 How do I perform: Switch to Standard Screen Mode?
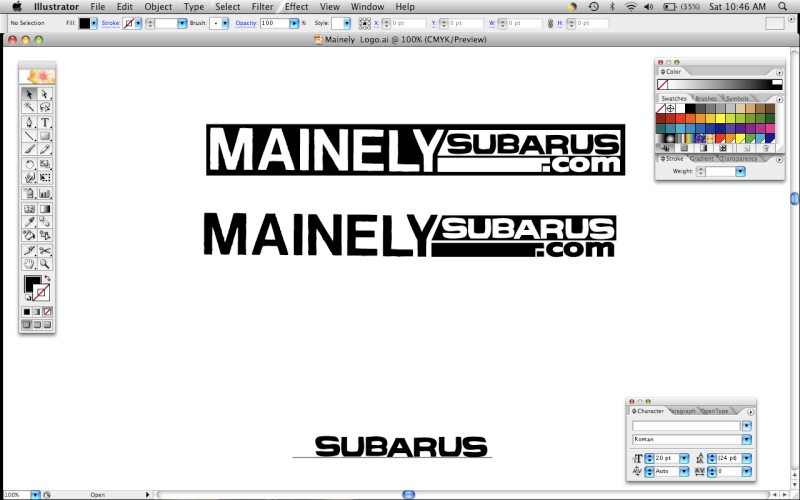pos(27,324)
